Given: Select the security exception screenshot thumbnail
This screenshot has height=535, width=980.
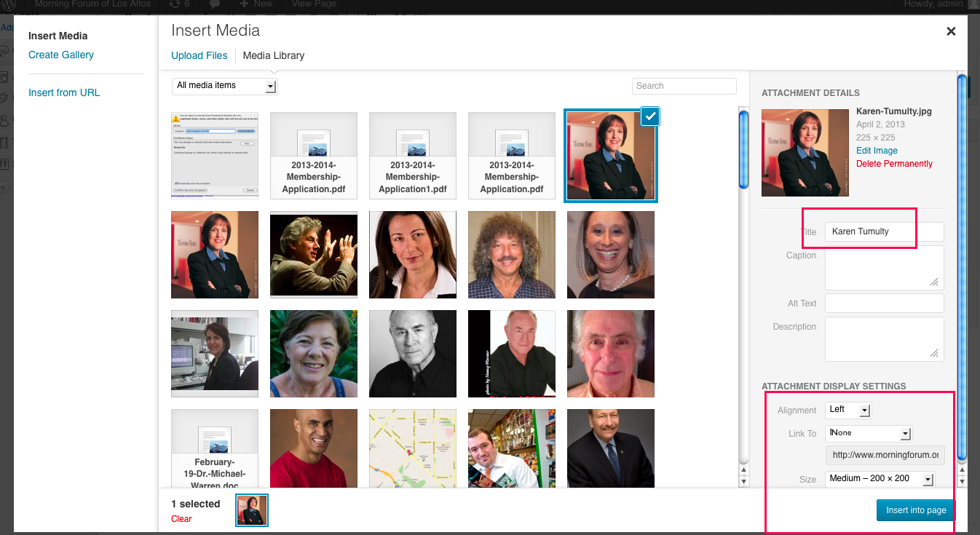Looking at the screenshot, I should point(215,156).
